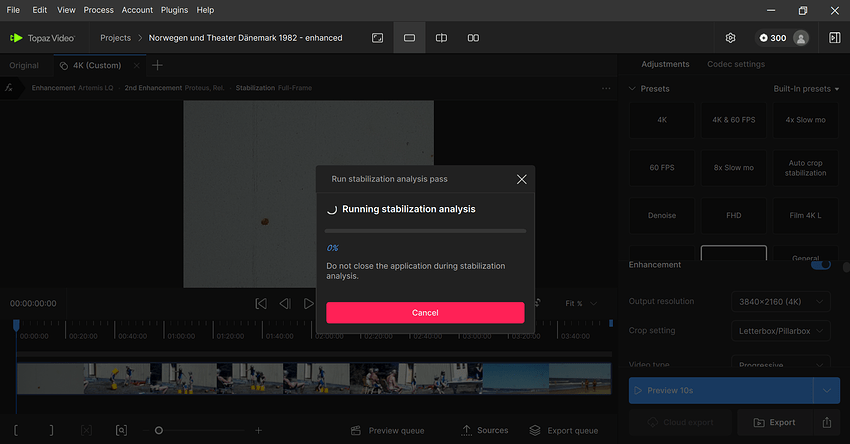Click the 300 credits indicator
850x444 pixels.
pyautogui.click(x=772, y=38)
